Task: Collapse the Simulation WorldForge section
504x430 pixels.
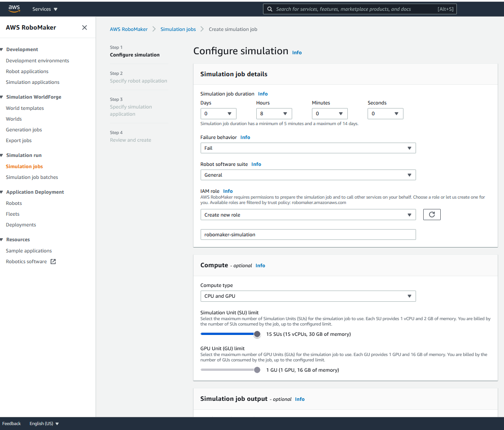Action: (x=2, y=97)
